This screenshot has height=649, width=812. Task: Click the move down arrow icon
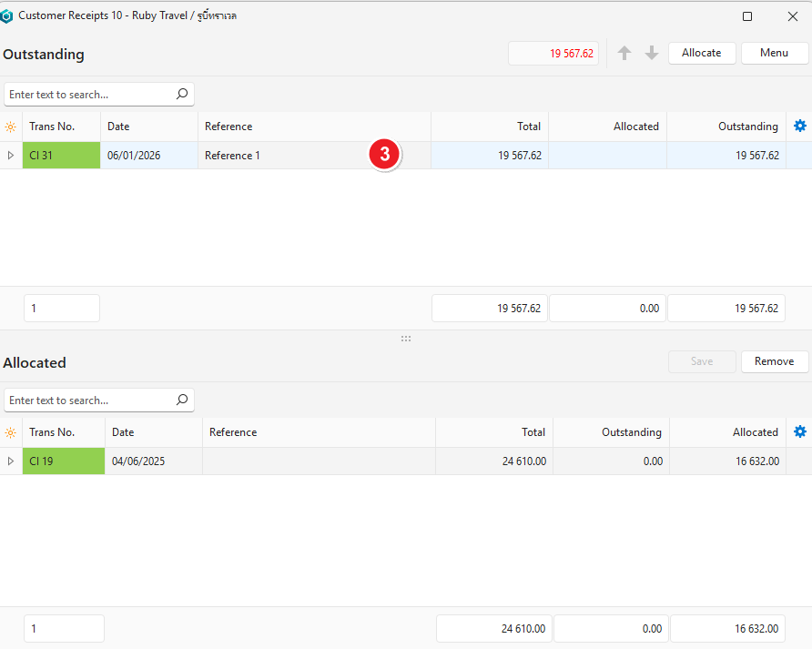[x=652, y=54]
